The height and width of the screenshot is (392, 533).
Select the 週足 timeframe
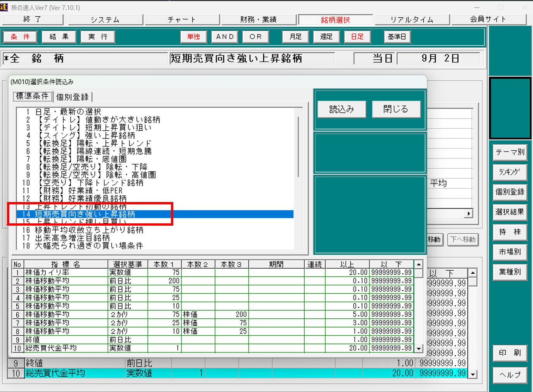[x=326, y=36]
